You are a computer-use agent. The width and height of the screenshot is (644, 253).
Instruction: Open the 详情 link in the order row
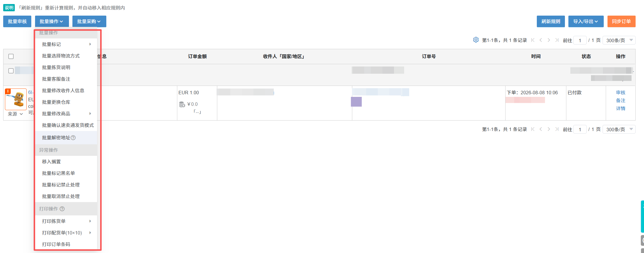[x=621, y=108]
